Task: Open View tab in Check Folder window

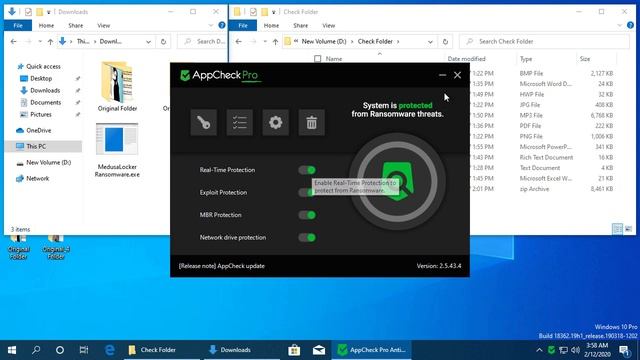Action: 329,25
